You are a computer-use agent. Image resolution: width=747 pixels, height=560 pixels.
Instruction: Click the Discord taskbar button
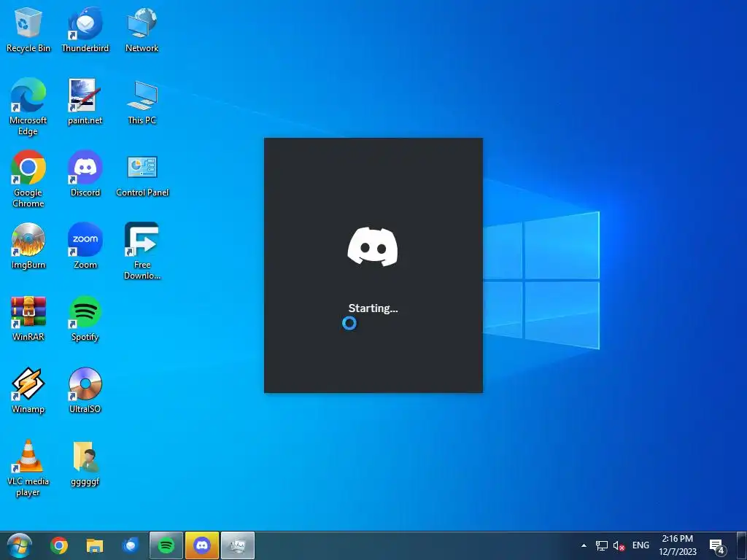(x=202, y=545)
